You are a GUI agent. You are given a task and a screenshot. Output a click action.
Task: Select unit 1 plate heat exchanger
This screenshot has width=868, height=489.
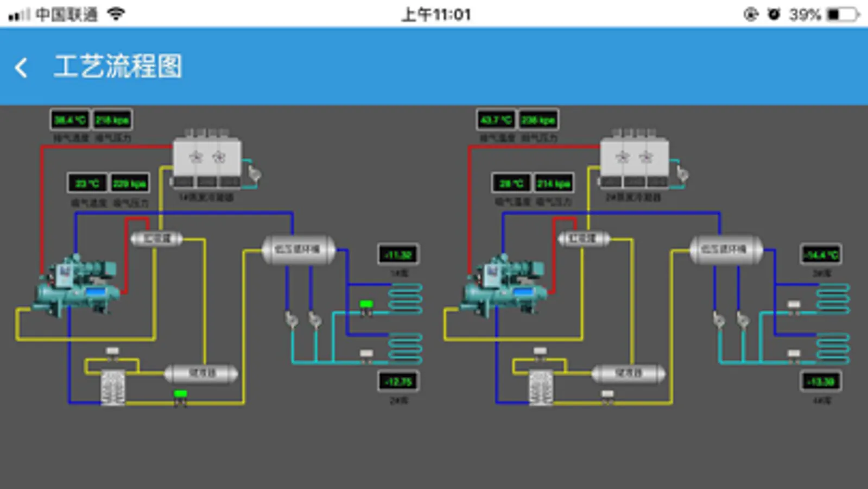point(113,387)
